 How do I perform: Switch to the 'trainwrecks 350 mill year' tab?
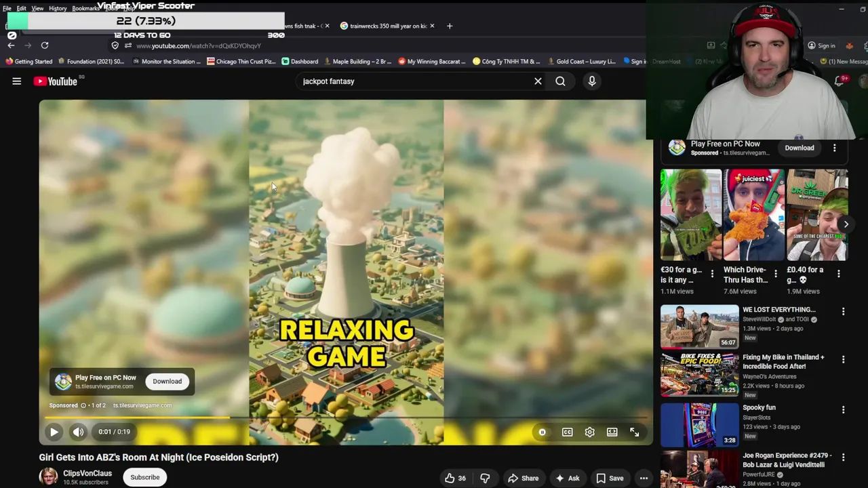[388, 26]
